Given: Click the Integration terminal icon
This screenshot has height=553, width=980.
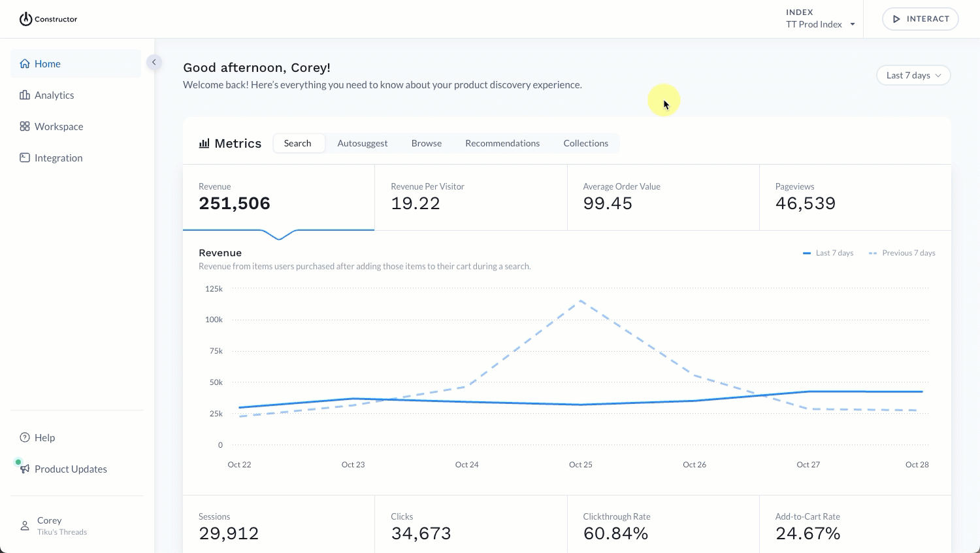Looking at the screenshot, I should coord(25,158).
